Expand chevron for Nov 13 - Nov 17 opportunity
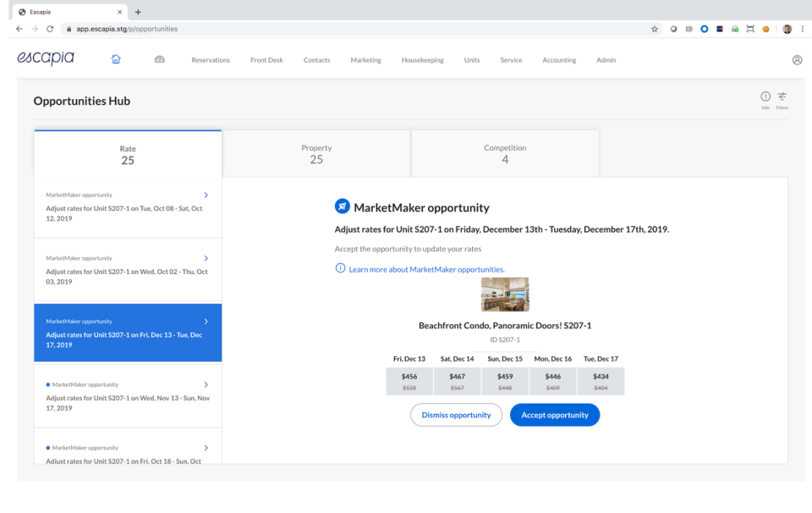 [206, 384]
